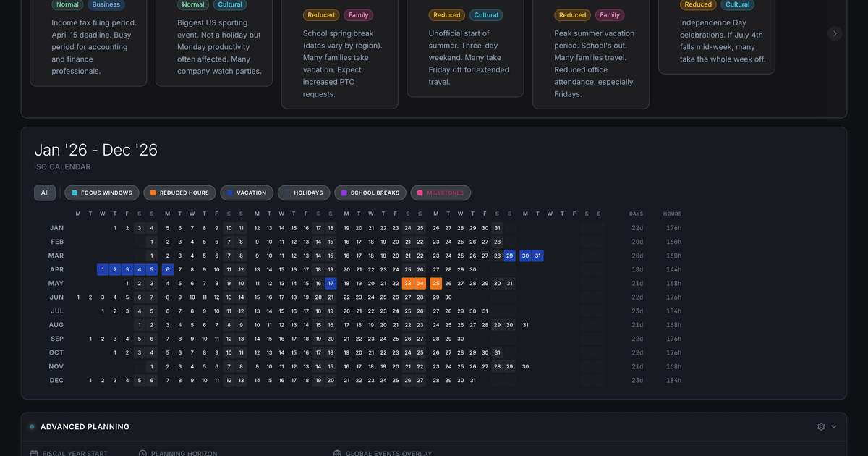Click the teal dot beside Advanced Planning
This screenshot has height=456, width=868.
click(x=32, y=427)
